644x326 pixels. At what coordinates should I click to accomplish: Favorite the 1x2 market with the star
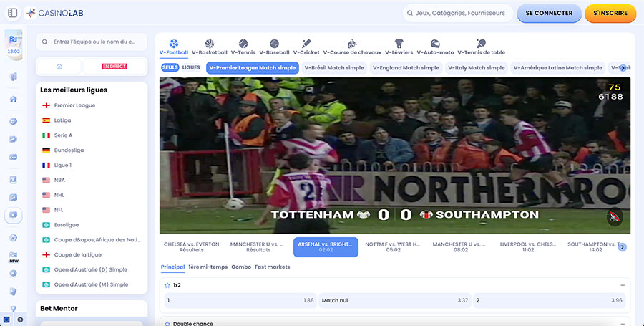point(167,285)
